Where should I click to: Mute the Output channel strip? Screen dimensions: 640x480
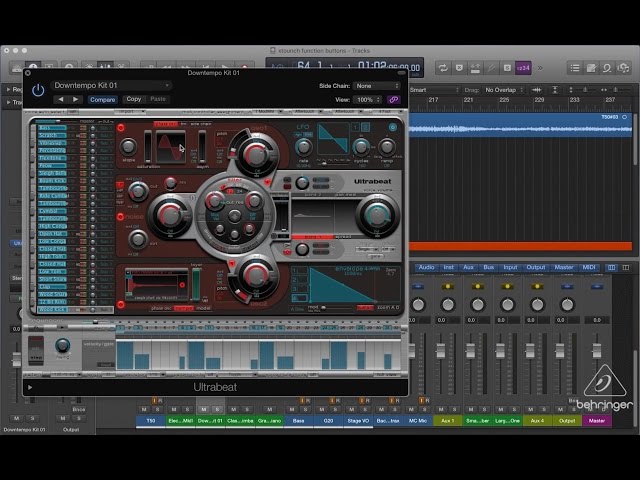click(560, 409)
